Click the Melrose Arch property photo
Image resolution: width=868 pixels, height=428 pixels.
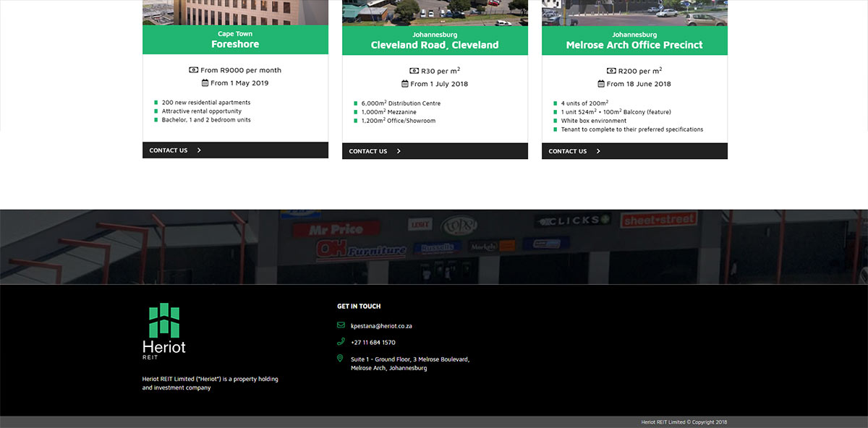(634, 11)
